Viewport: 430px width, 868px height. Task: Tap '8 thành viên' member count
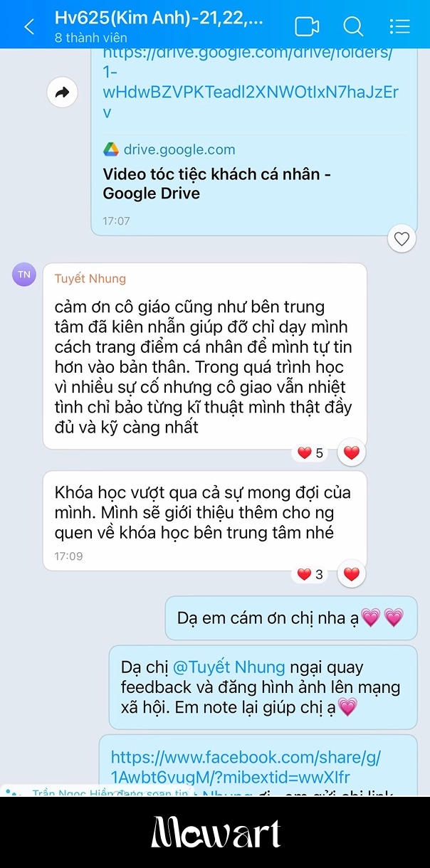click(x=90, y=38)
